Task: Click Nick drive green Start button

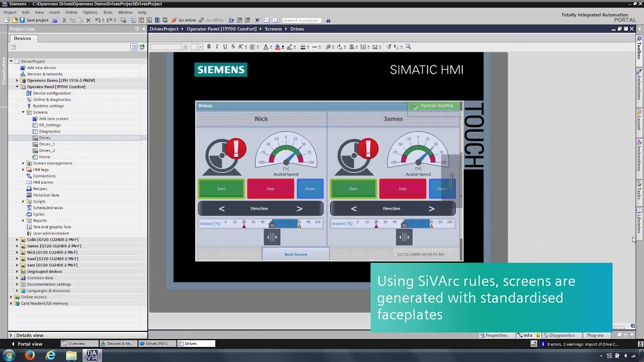Action: 221,189
